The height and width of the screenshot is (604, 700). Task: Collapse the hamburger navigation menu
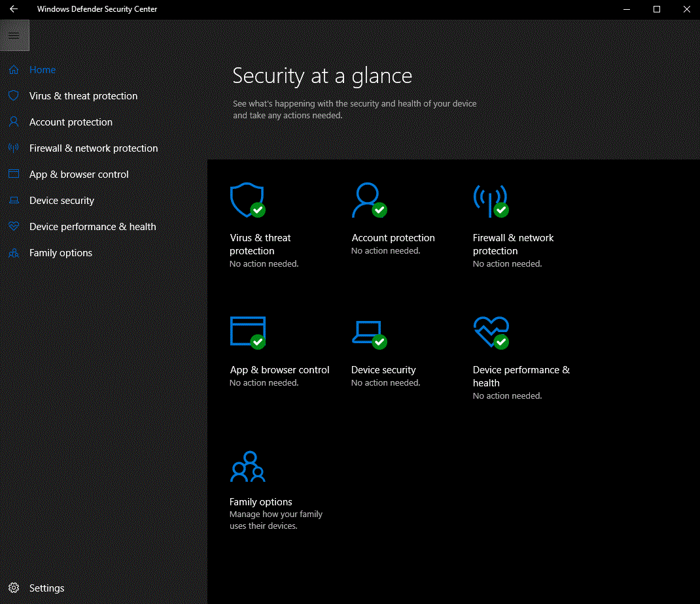pos(14,35)
